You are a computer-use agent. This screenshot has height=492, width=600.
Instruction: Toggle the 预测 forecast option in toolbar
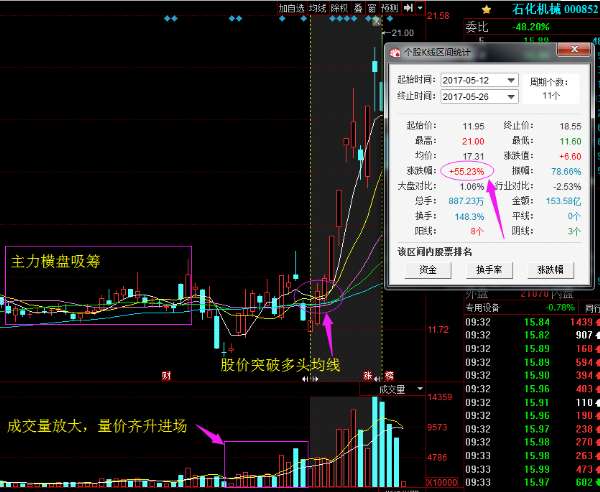(x=389, y=8)
